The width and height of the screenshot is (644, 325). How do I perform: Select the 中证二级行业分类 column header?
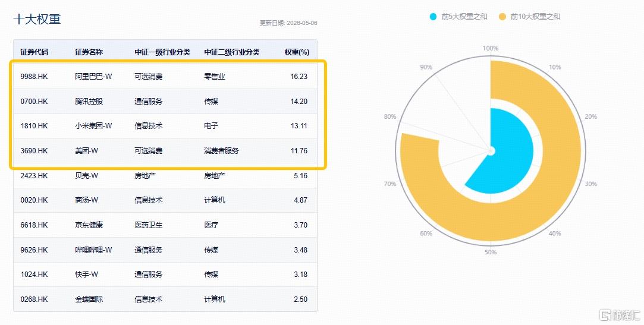tap(232, 52)
